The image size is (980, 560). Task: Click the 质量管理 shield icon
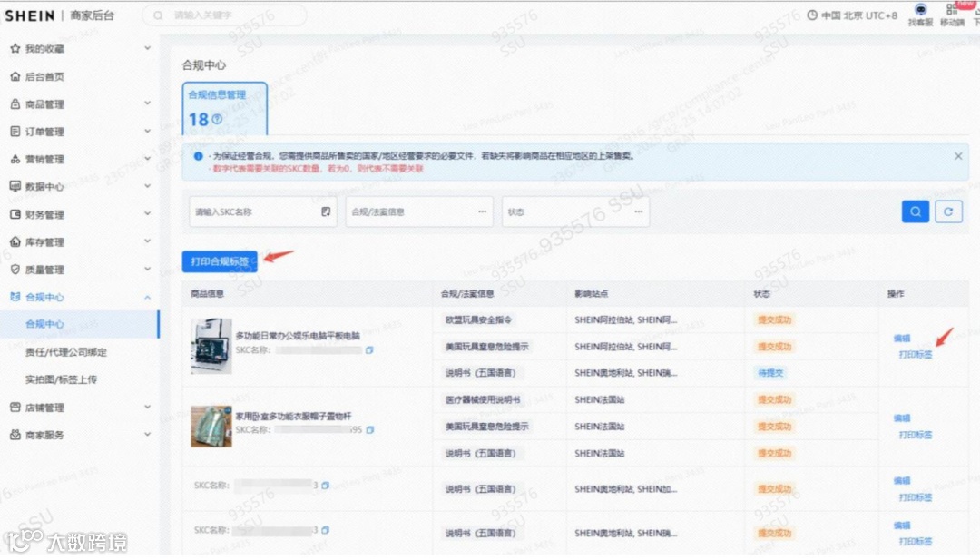pos(15,270)
